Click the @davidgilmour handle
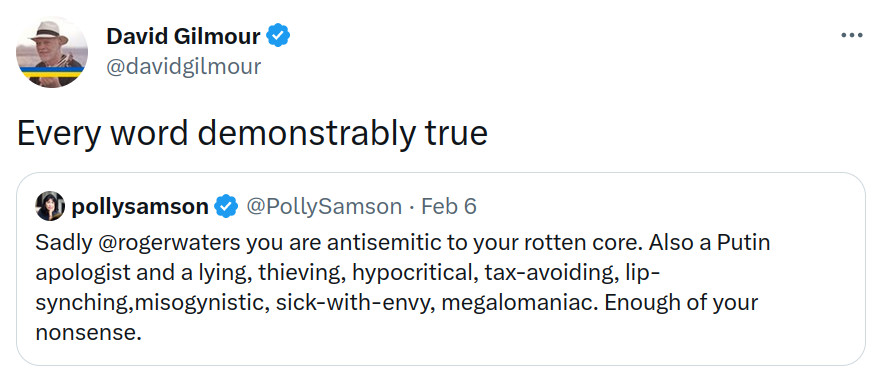This screenshot has width=884, height=381. coord(184,67)
